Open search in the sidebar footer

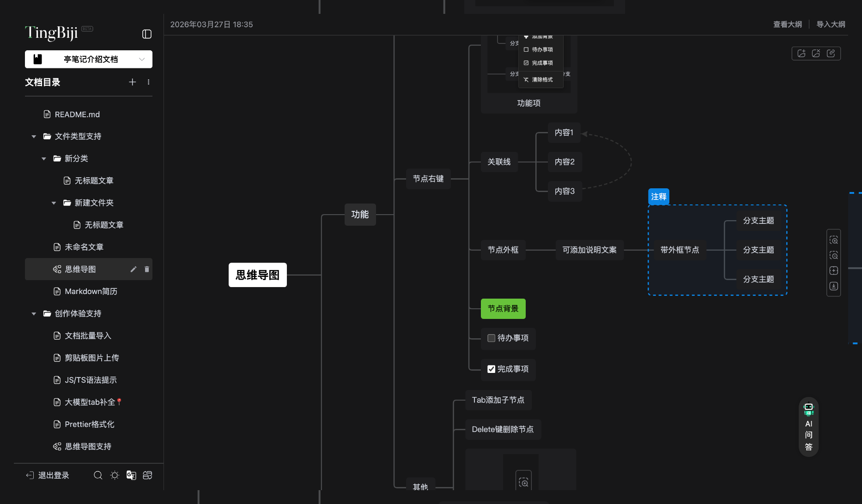coord(98,475)
